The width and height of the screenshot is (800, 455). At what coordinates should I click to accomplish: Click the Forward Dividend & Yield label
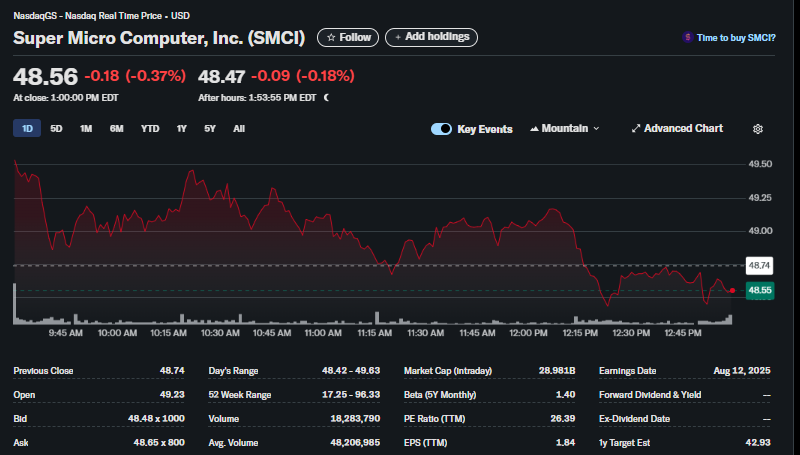click(650, 395)
